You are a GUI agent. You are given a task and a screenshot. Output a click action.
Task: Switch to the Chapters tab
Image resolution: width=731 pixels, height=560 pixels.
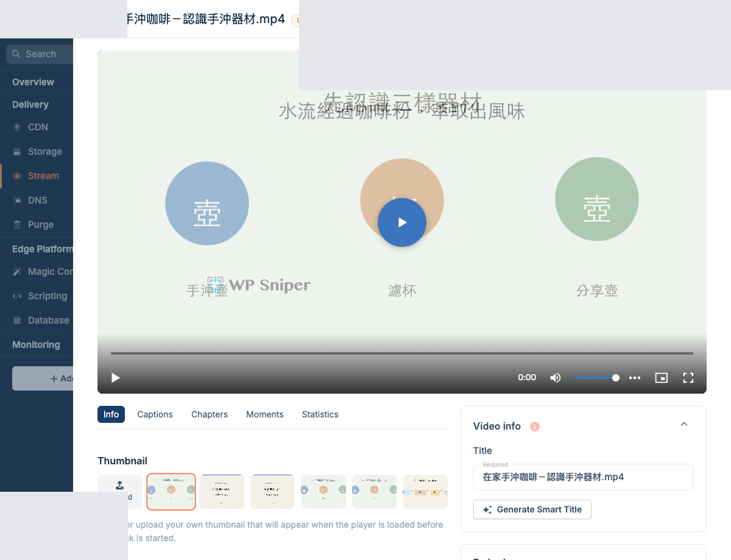(210, 414)
